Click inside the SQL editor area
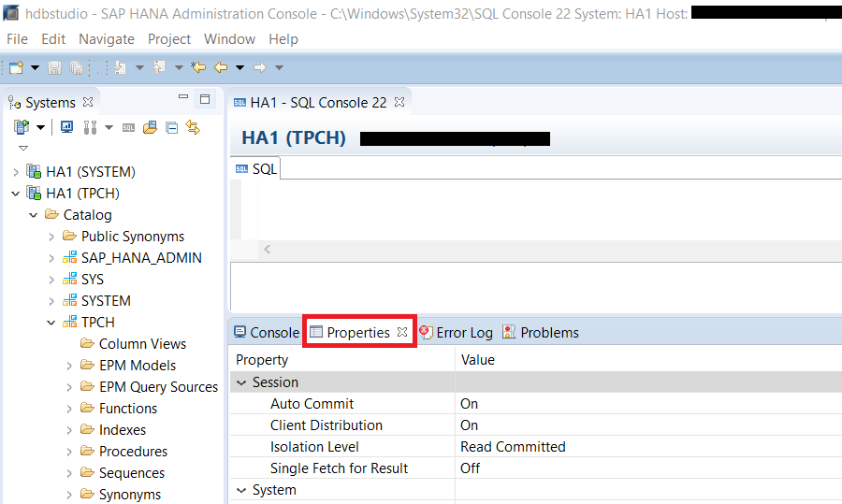The image size is (842, 504). coord(547,209)
